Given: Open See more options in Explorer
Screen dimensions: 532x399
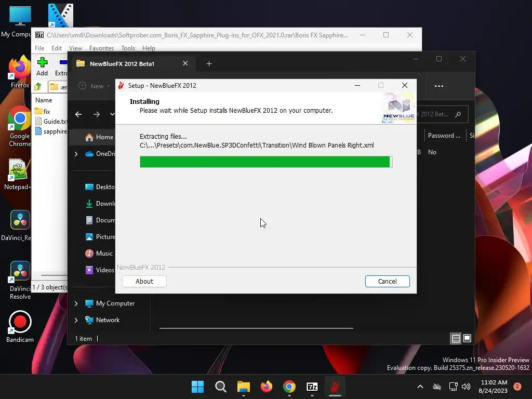Looking at the screenshot, I should (x=438, y=86).
